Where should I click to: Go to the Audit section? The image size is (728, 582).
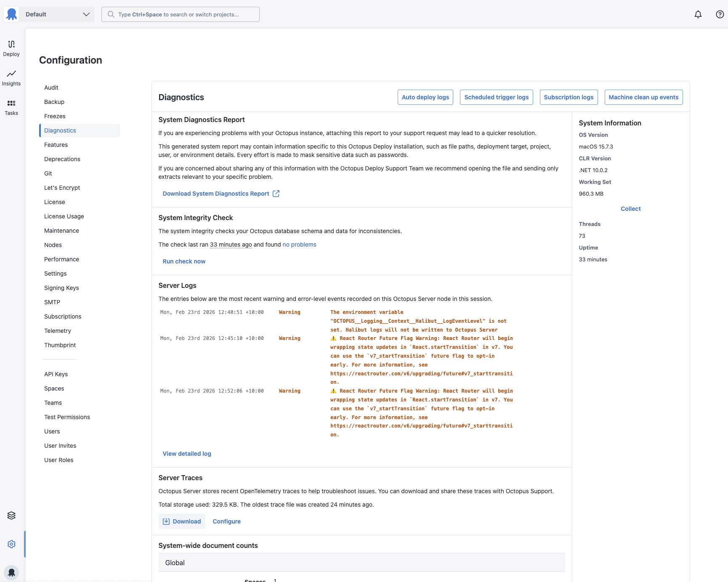tap(51, 87)
